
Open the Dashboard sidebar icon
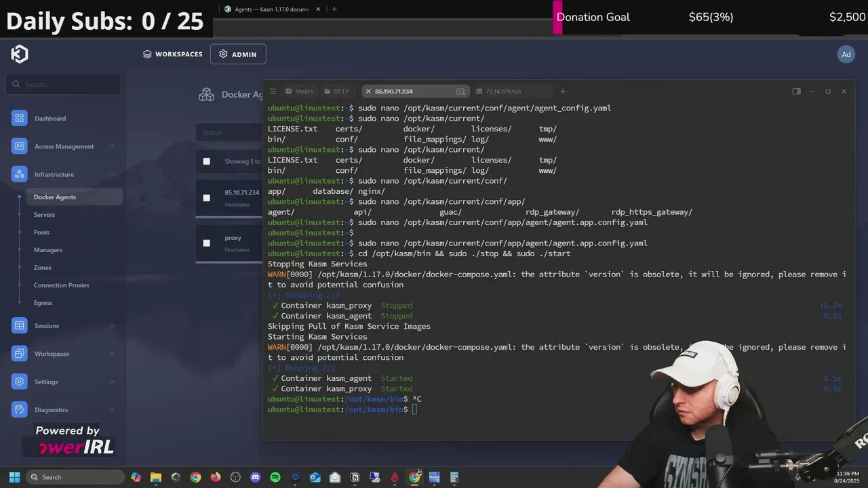click(x=19, y=119)
